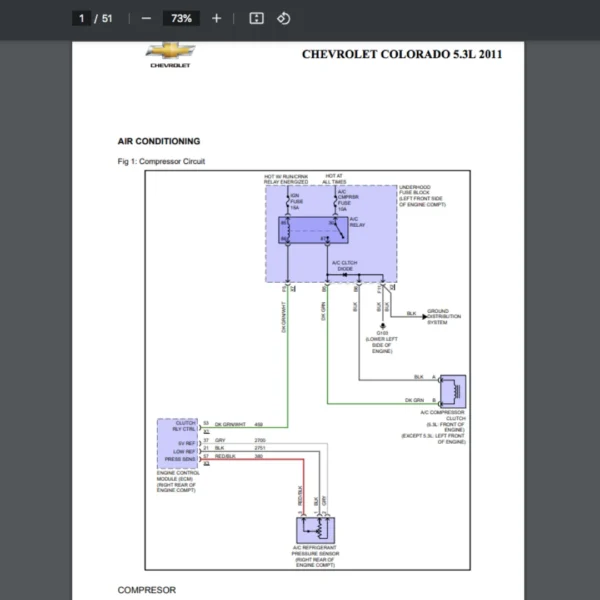600x600 pixels.
Task: Click the 73% zoom level field
Action: [x=181, y=18]
